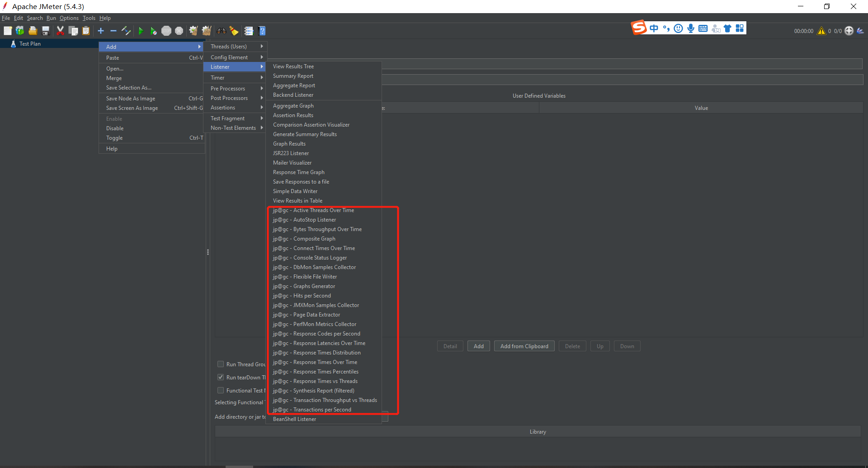868x468 pixels.
Task: Click Sogou toolbox grid icon
Action: tap(740, 28)
